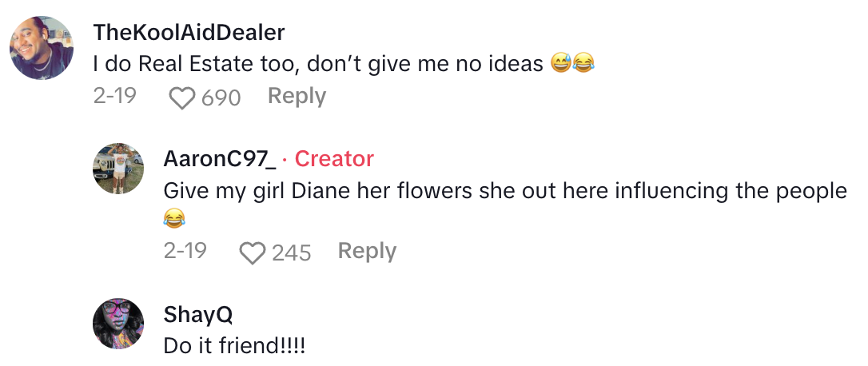Visit TheKoolAidDealer's profile via the username
The width and height of the screenshot is (868, 366).
coord(189,32)
